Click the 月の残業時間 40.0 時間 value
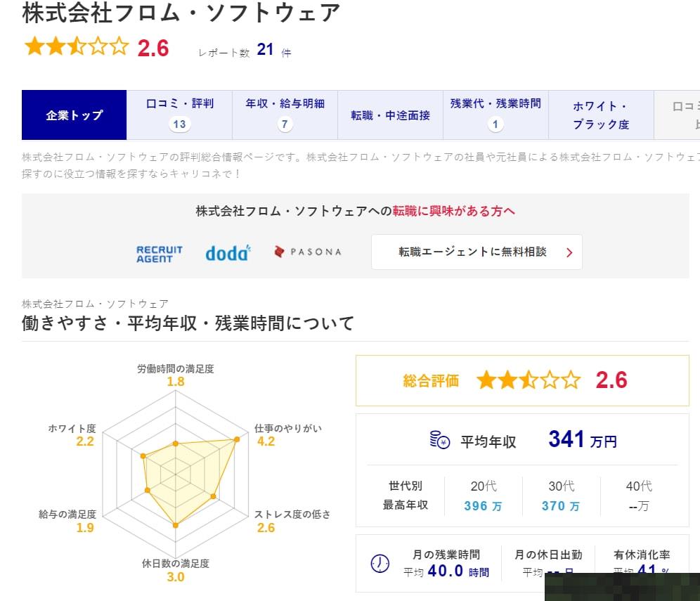700x601 pixels. (458, 571)
